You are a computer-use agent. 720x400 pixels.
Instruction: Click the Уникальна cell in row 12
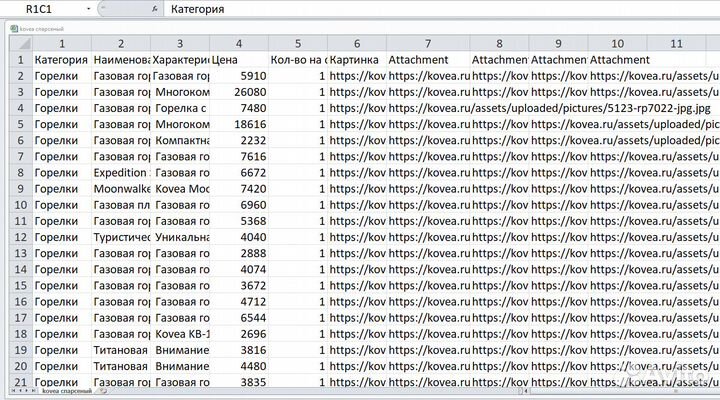180,237
